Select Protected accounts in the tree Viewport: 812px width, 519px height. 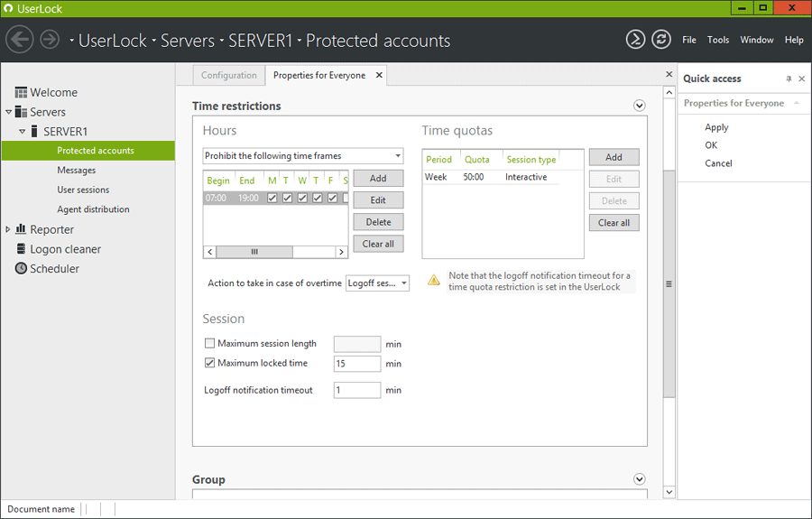(88, 151)
